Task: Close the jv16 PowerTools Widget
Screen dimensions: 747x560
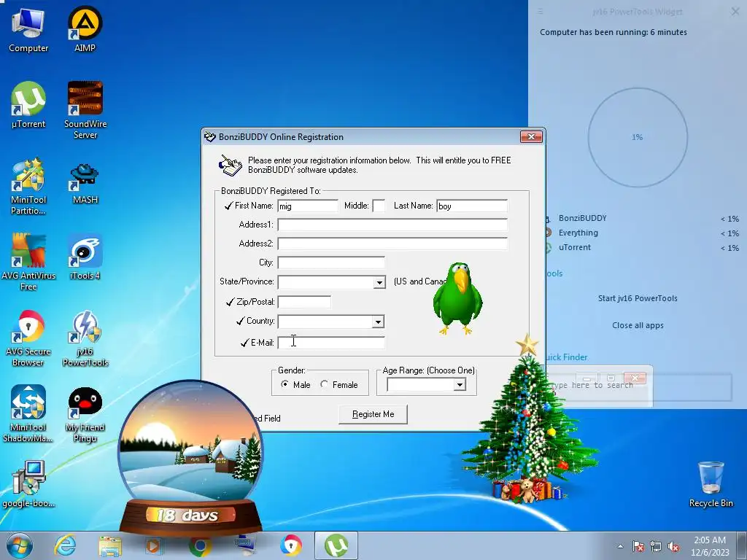Action: pyautogui.click(x=735, y=12)
